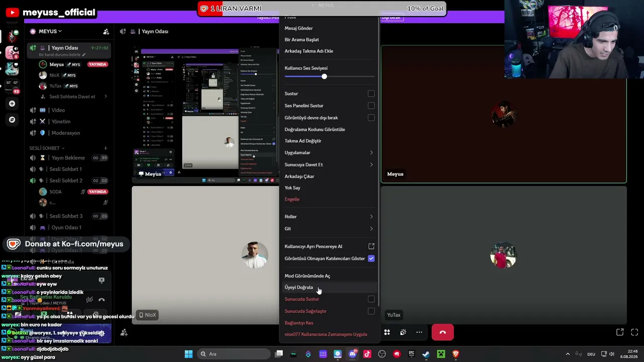
Task: Click the Ara taskbar search box
Action: coord(233,354)
